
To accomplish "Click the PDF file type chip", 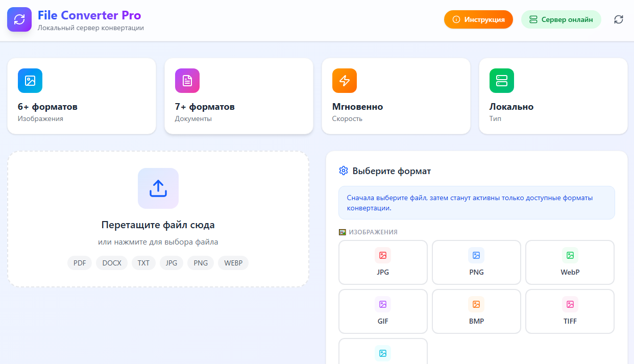I will 80,263.
